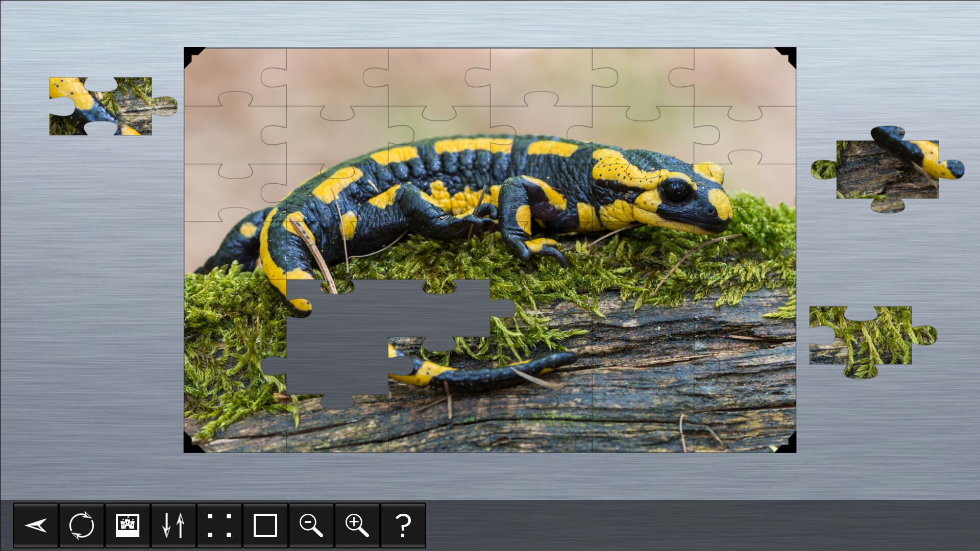This screenshot has height=551, width=980.
Task: Toggle the puzzle border outline
Action: tap(265, 525)
